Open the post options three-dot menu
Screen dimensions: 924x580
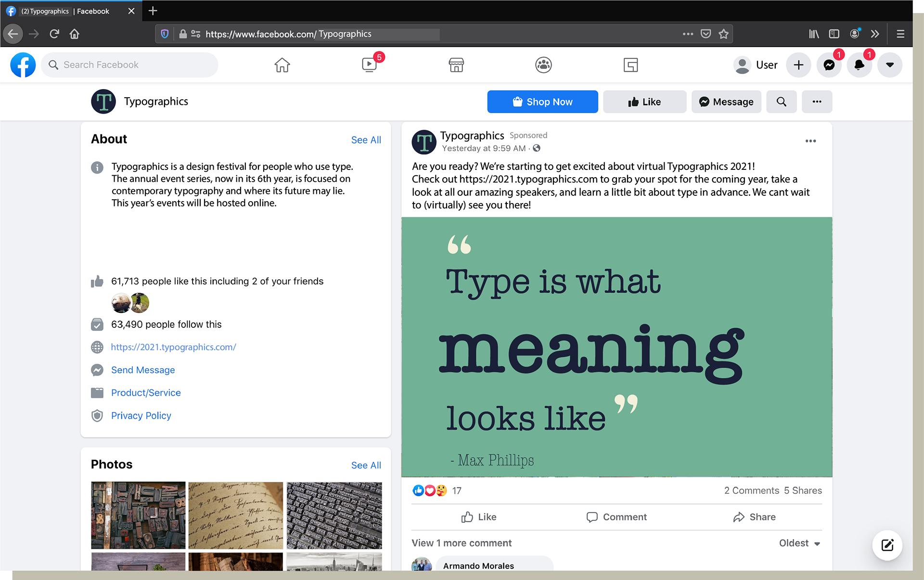(x=810, y=141)
